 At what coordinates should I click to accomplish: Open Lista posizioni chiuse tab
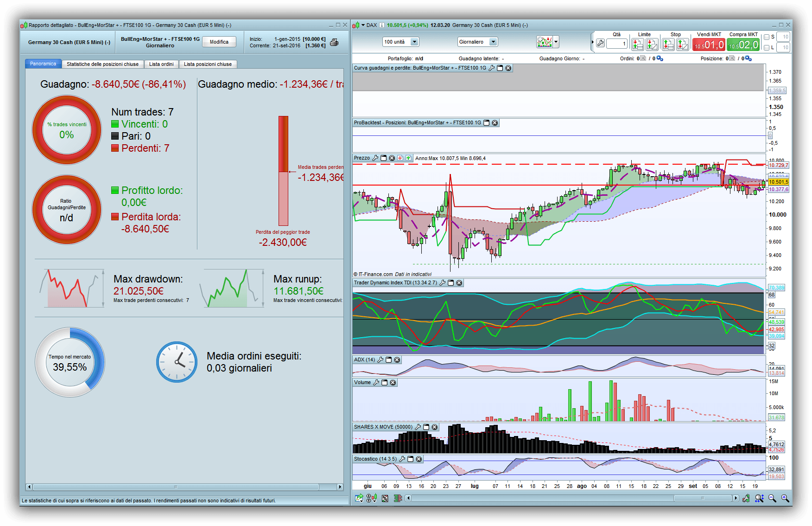pyautogui.click(x=208, y=64)
